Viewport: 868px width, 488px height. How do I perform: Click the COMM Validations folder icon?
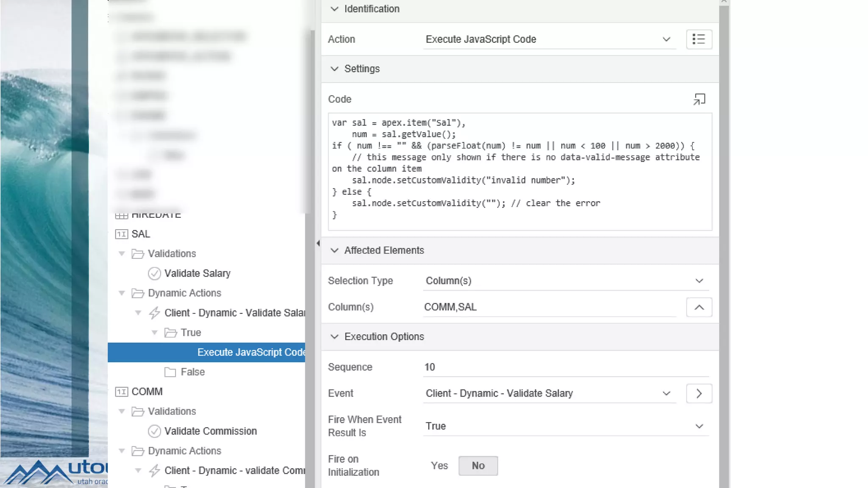click(x=138, y=411)
